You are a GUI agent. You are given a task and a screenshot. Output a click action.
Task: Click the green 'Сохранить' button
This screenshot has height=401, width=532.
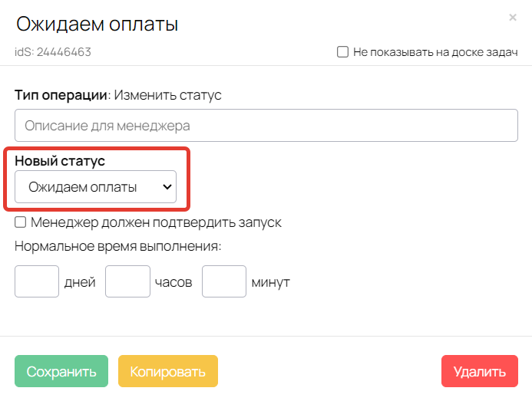(61, 371)
